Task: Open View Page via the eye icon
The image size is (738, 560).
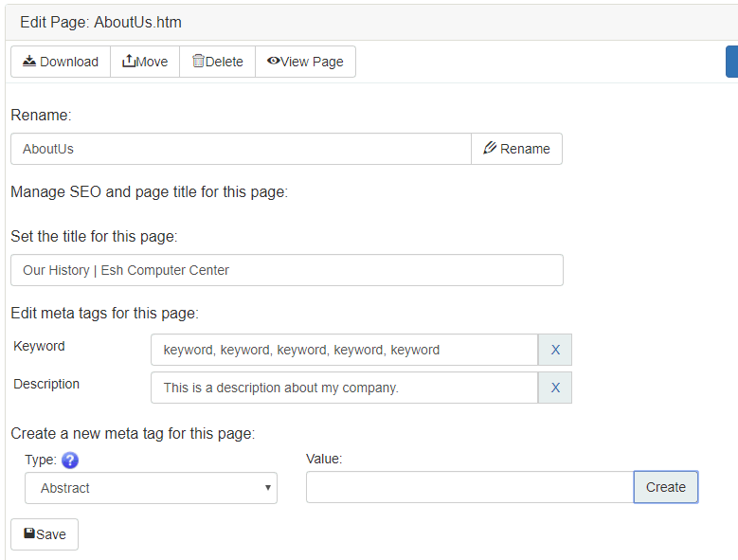Action: [x=273, y=62]
